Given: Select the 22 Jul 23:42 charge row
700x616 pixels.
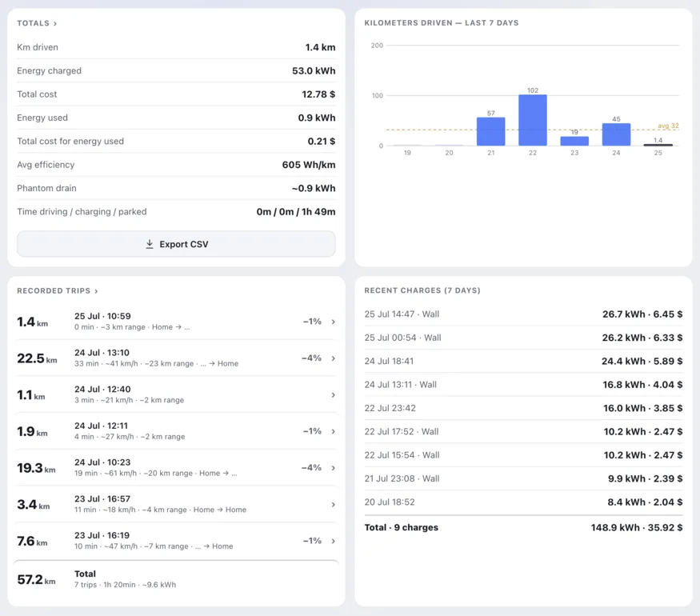Looking at the screenshot, I should tap(523, 408).
